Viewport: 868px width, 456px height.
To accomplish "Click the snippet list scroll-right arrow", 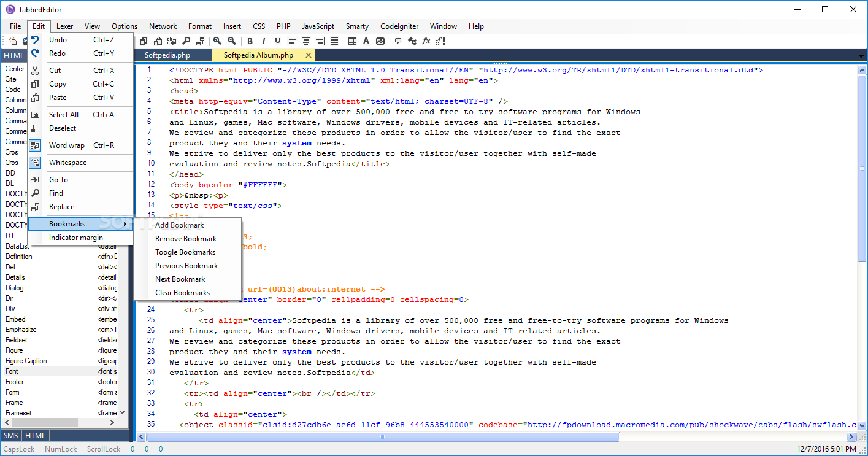I will coord(112,423).
